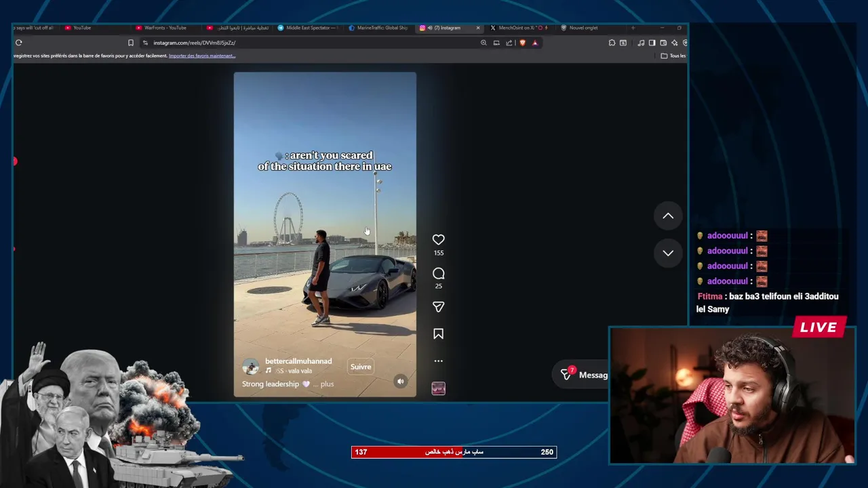Open the Brave Wallet icon
Screen dimensions: 868x488
pyautogui.click(x=663, y=43)
